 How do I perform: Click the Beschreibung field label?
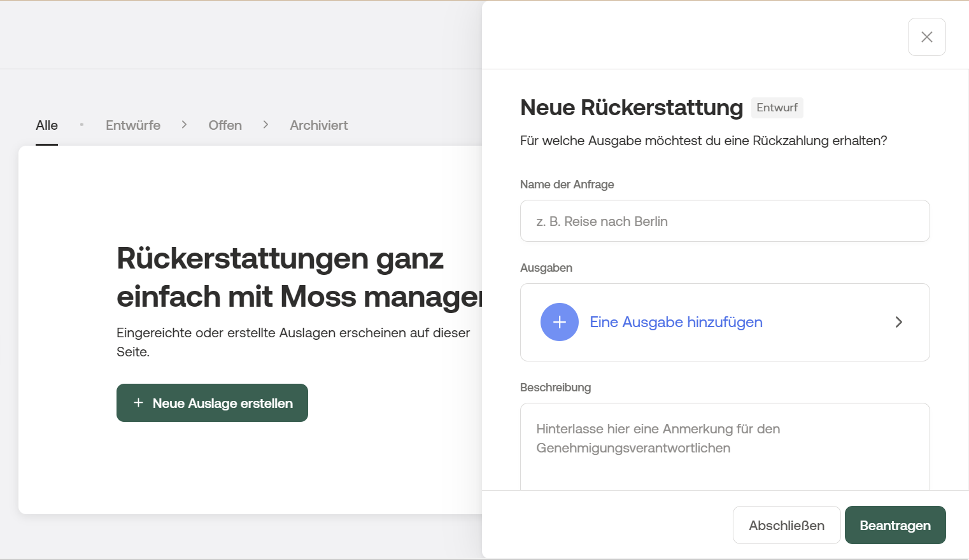(x=555, y=388)
